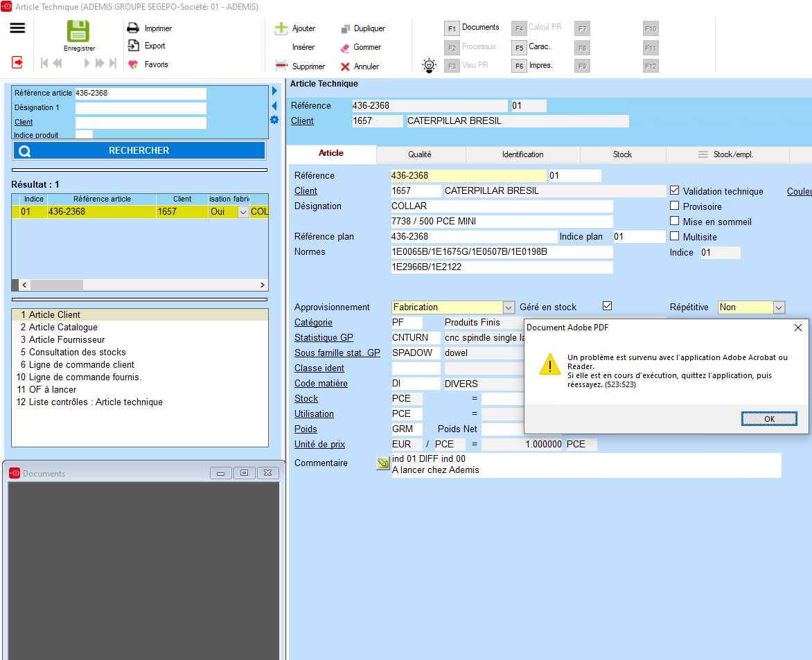Enable the Provisoire checkbox
The height and width of the screenshot is (660, 812).
coord(674,206)
